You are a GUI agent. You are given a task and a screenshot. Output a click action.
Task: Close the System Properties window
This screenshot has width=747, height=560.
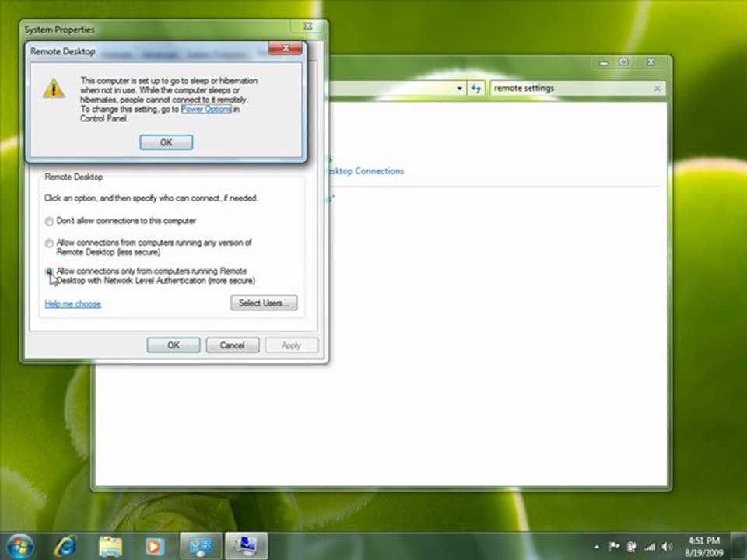(308, 26)
